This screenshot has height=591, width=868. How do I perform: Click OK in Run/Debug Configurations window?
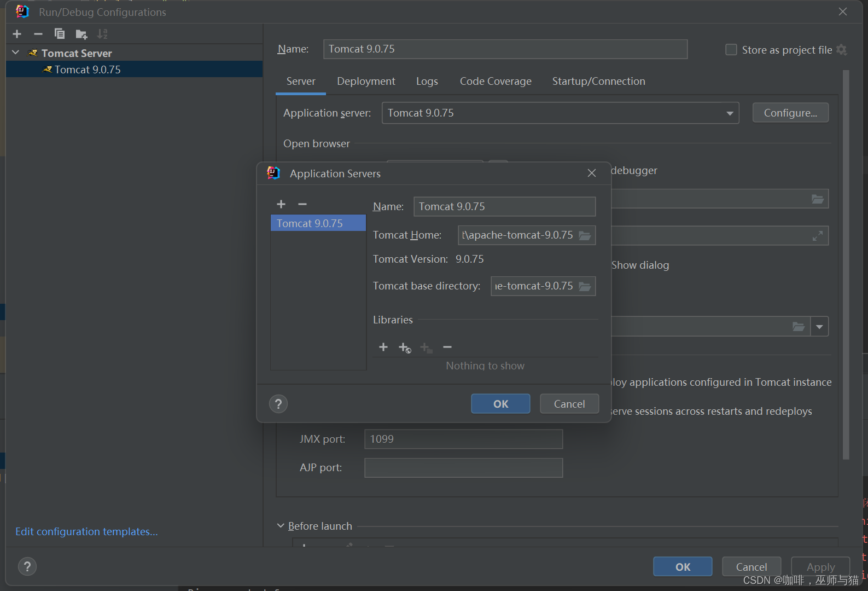coord(683,566)
